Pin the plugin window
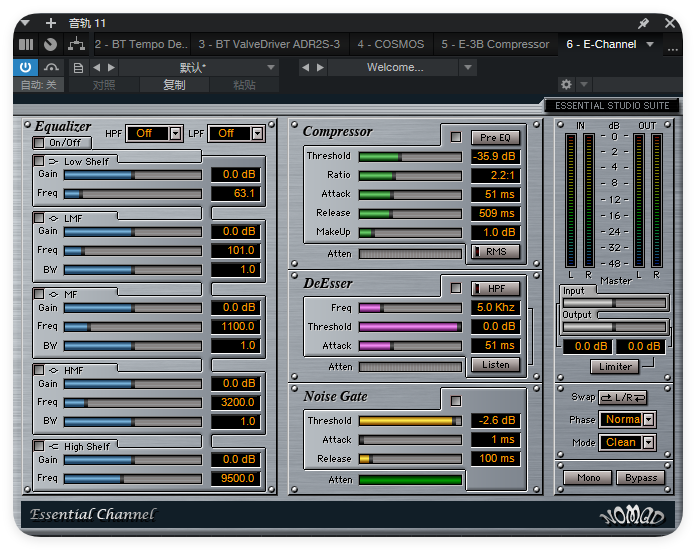The image size is (696, 550). pyautogui.click(x=644, y=23)
